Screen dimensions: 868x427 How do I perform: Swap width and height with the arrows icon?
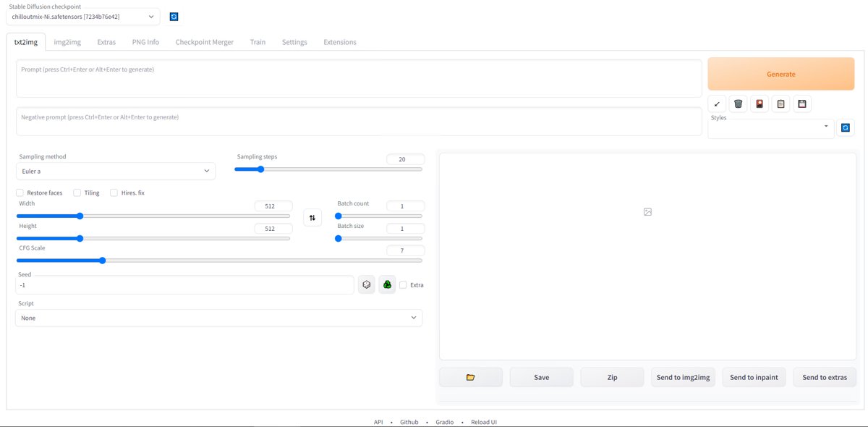point(312,217)
